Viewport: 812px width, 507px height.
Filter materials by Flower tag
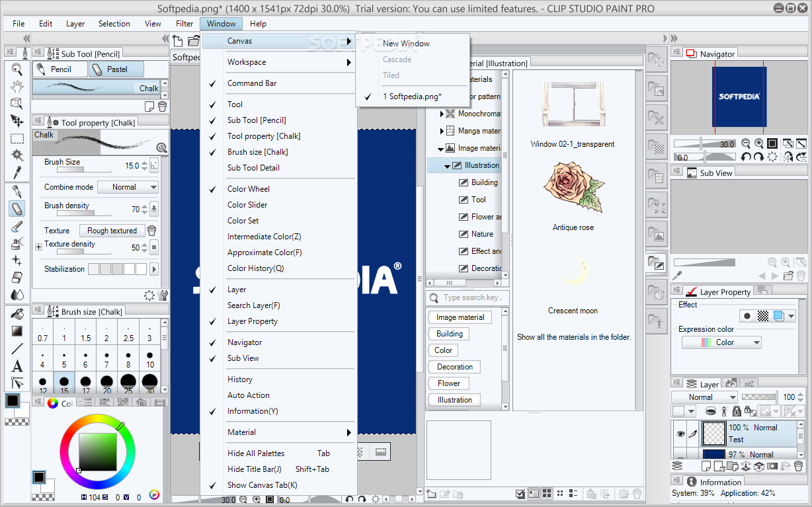449,383
